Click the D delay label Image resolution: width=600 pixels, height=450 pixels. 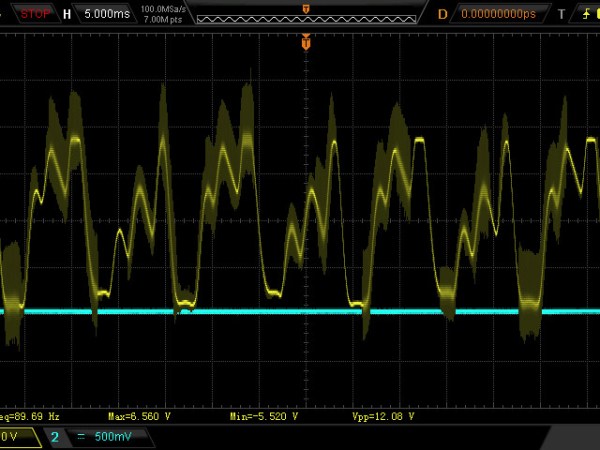pyautogui.click(x=442, y=15)
